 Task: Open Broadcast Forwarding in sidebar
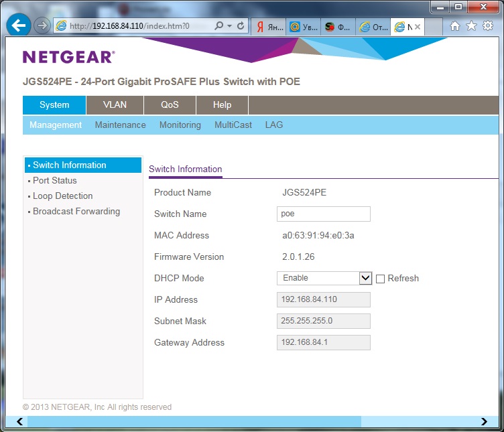tap(76, 212)
